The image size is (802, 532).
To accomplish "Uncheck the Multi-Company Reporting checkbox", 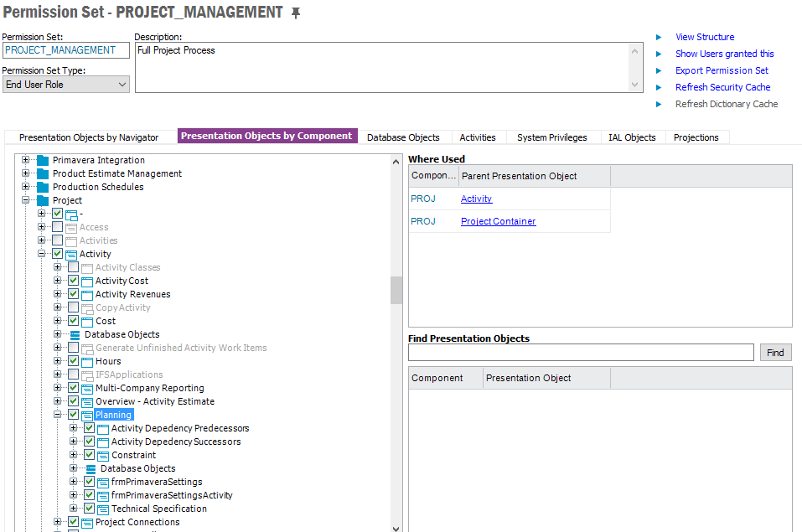I will (x=73, y=388).
